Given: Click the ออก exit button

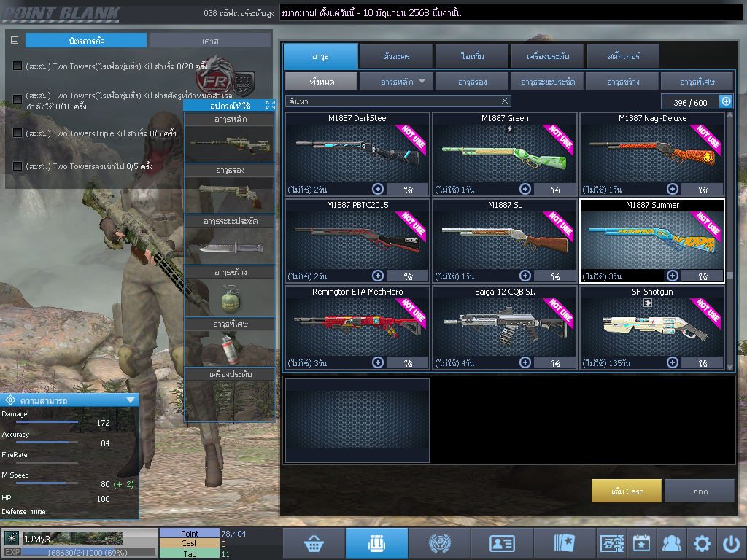Looking at the screenshot, I should [700, 491].
